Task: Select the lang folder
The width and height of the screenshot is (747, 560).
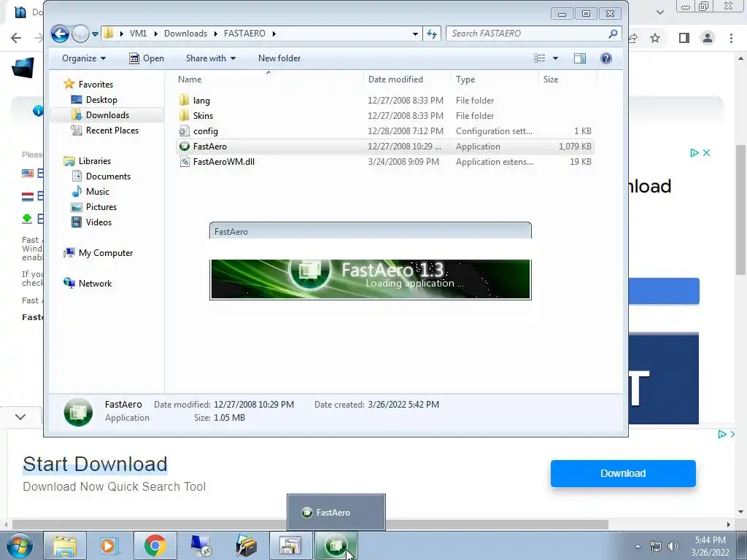Action: point(385,101)
